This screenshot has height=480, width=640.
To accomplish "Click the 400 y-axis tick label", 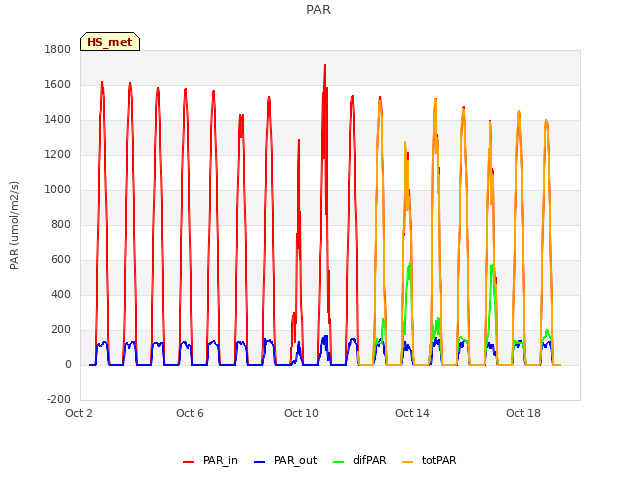I will tap(61, 295).
